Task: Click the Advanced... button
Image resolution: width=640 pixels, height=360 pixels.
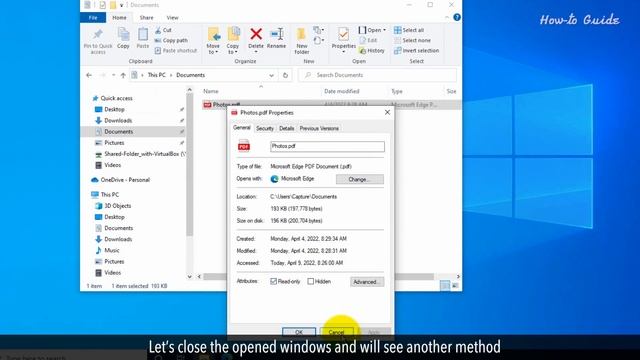Action: click(x=367, y=282)
